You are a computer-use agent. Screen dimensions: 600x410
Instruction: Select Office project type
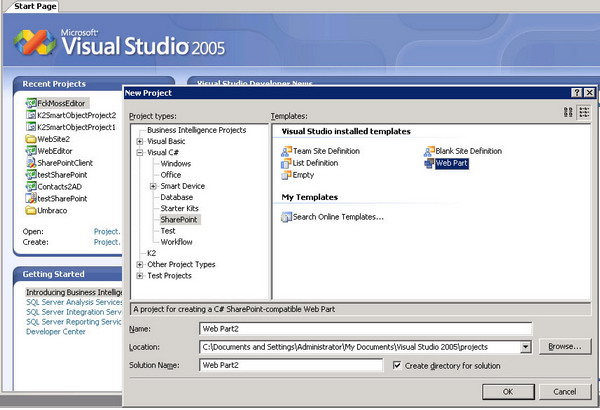171,175
